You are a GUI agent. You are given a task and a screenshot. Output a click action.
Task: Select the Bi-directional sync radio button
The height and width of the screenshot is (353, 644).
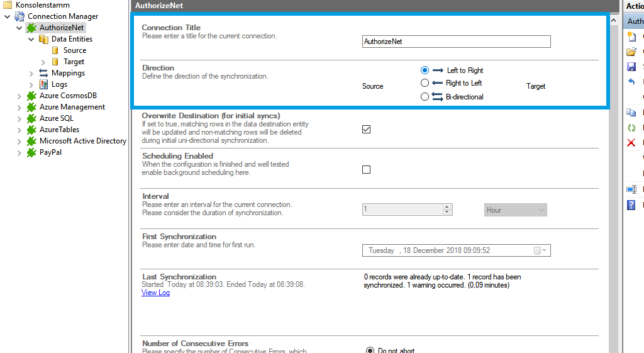tap(425, 97)
